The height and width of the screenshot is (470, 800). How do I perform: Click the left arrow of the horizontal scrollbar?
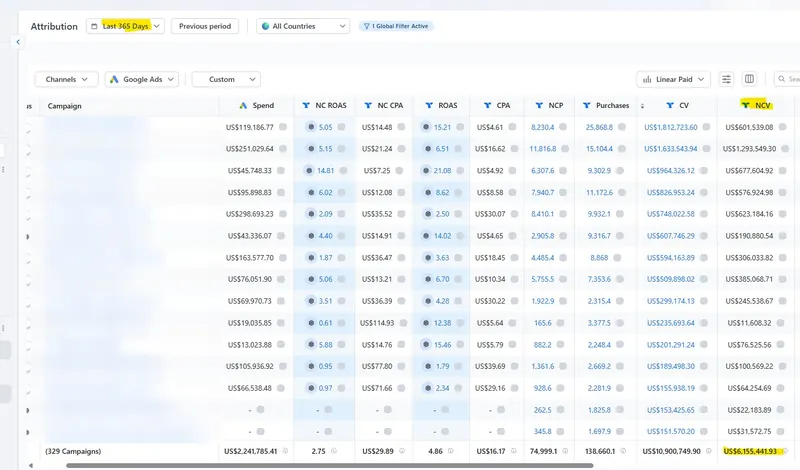(x=31, y=465)
